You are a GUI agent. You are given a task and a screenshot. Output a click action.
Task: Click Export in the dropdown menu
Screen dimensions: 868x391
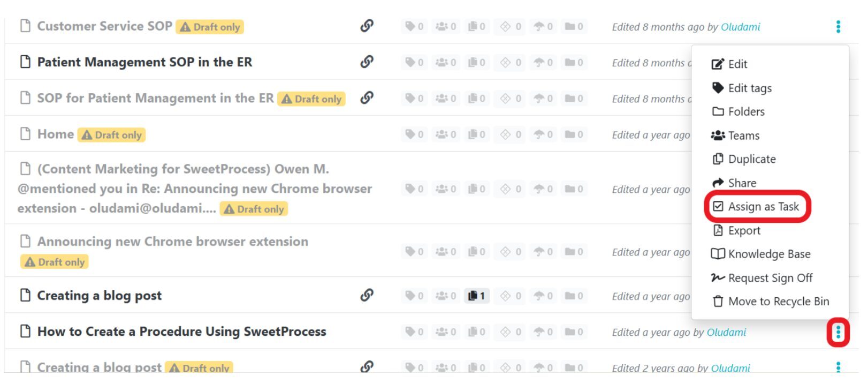744,230
